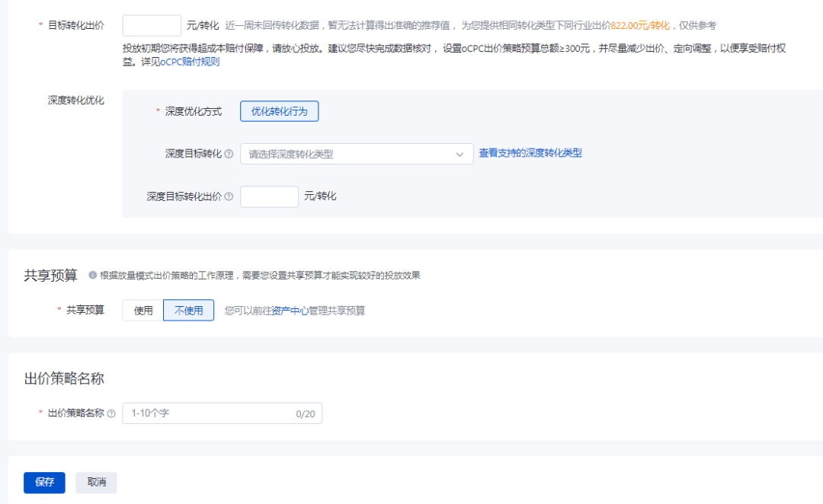Open 查看支持的深度转化类型 link
Screen dimensions: 823x504
pos(530,153)
